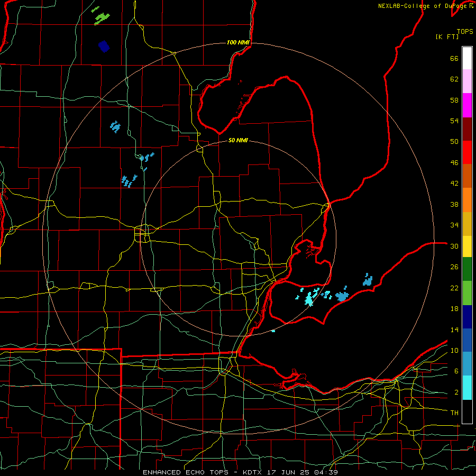Click the light green legend swatch
476x476 pixels.
[467, 293]
